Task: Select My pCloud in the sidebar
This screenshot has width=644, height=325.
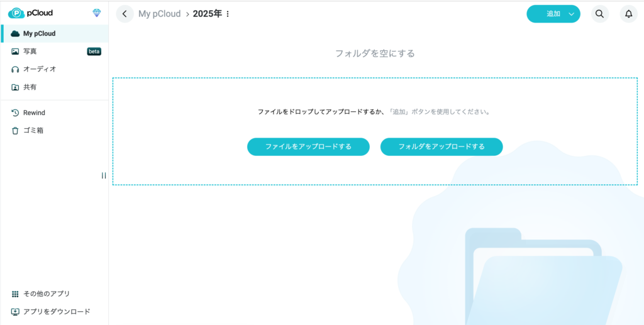Action: (x=39, y=33)
